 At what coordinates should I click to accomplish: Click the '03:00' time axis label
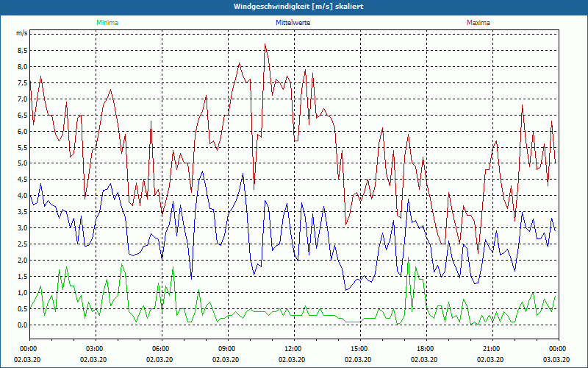coord(96,349)
